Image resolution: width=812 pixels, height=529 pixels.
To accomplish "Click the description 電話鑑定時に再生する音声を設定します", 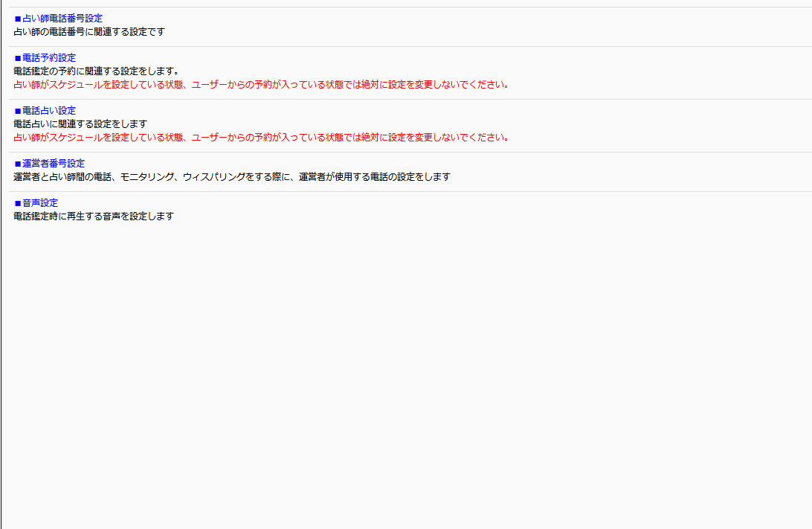I will point(94,216).
